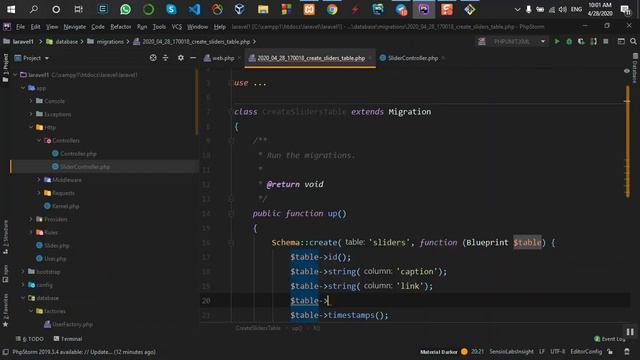Open the Windows notification center icon

click(625, 9)
